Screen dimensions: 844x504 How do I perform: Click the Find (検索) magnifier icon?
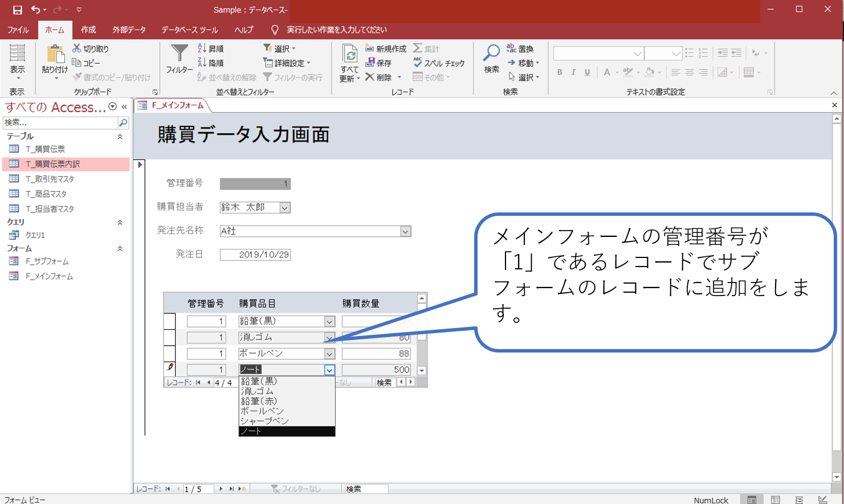[491, 53]
